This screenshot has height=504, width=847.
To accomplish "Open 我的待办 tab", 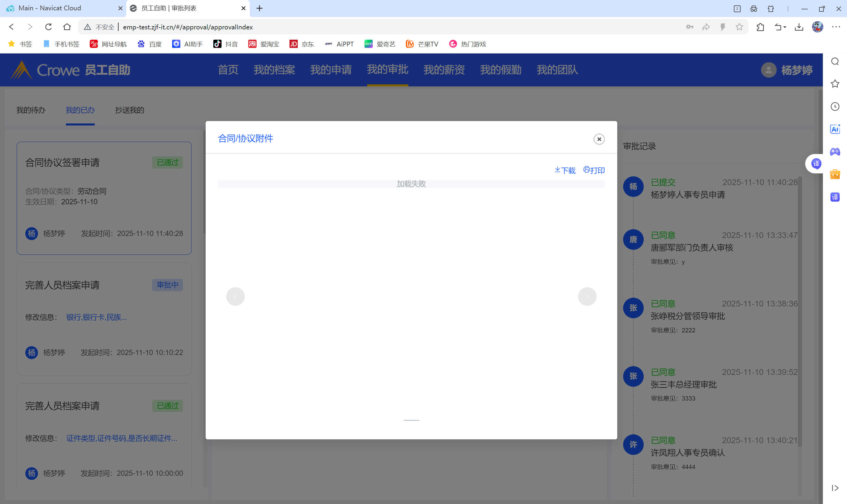I will tap(31, 110).
